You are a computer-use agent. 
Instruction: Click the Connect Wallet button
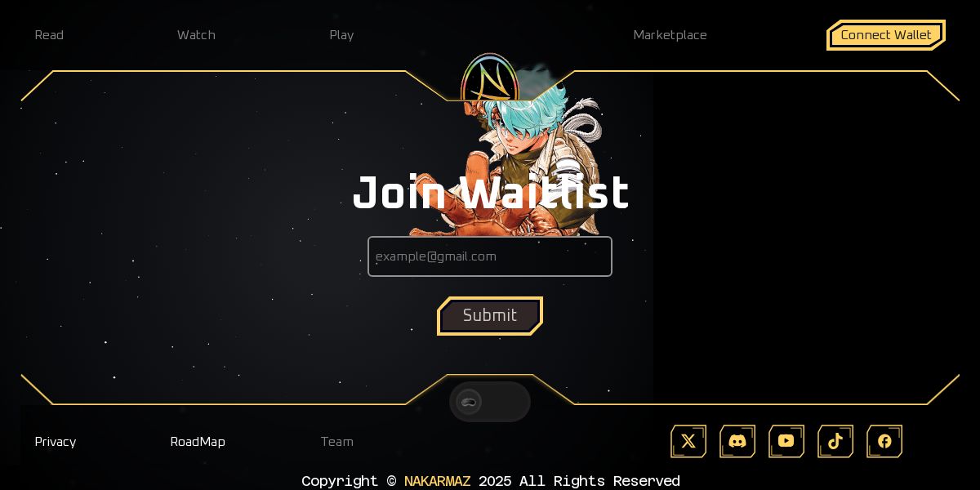coord(886,35)
